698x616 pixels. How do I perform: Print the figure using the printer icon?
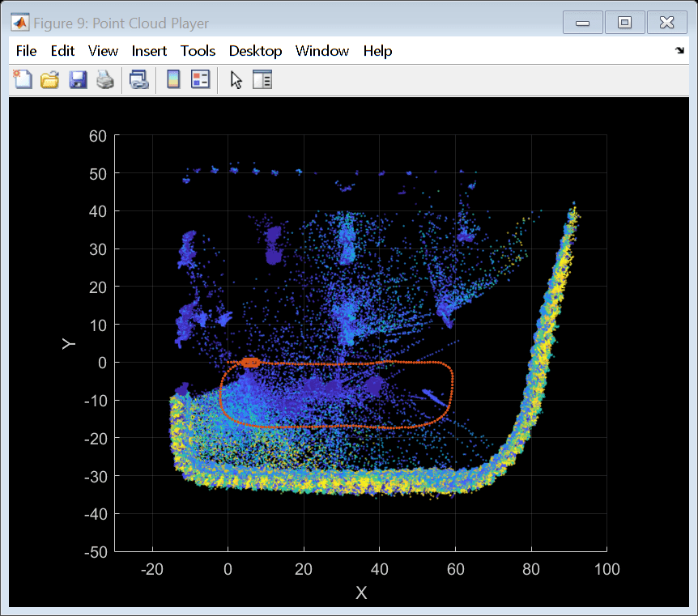click(x=104, y=79)
